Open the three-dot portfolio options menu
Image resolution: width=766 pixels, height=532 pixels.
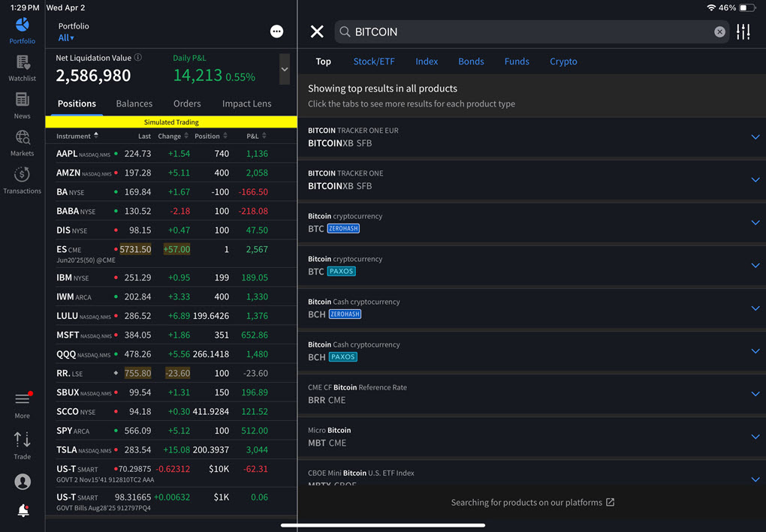(277, 32)
